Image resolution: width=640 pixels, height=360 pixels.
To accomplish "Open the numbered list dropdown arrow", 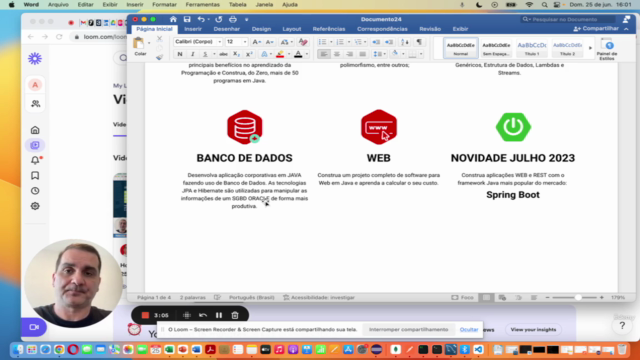I will click(x=349, y=42).
